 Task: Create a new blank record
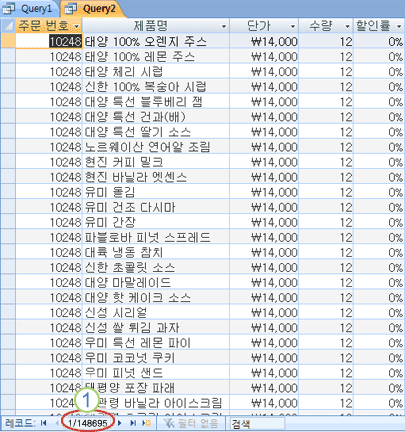(x=146, y=423)
